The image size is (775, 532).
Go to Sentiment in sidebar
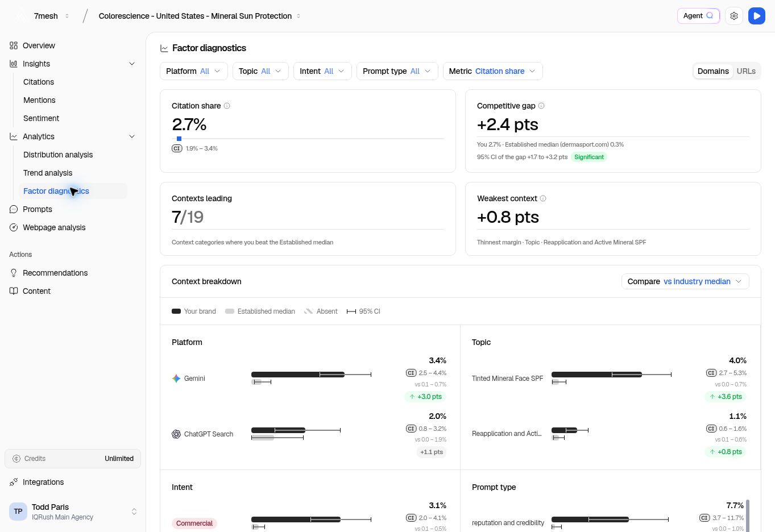41,118
